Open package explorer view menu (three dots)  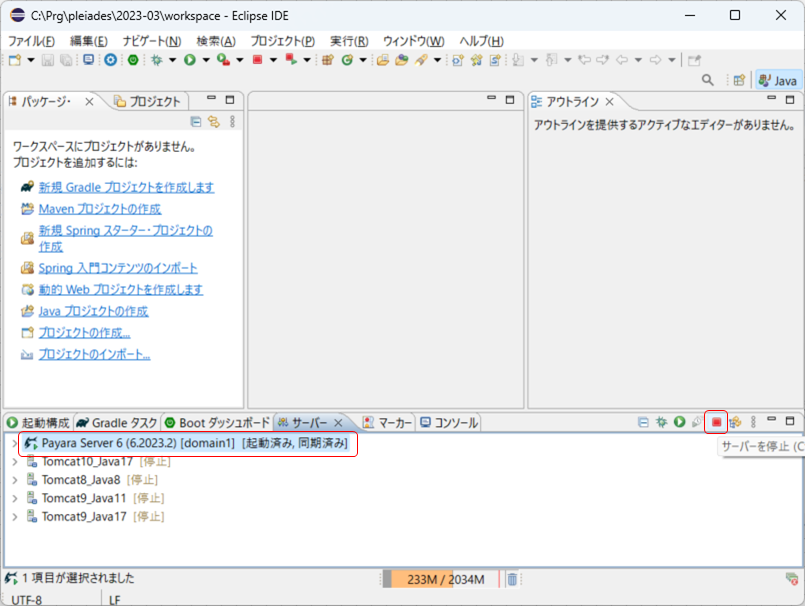233,122
